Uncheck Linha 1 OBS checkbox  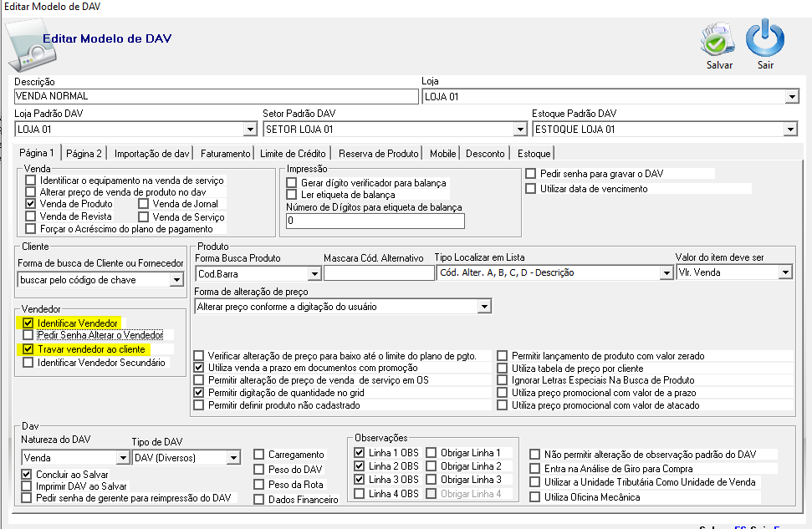[x=360, y=453]
